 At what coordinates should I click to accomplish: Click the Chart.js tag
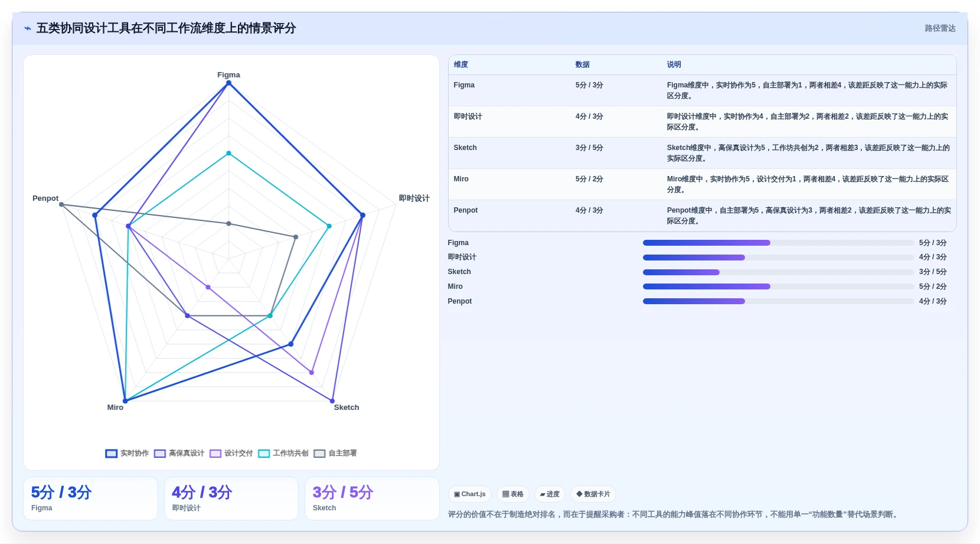(x=470, y=494)
